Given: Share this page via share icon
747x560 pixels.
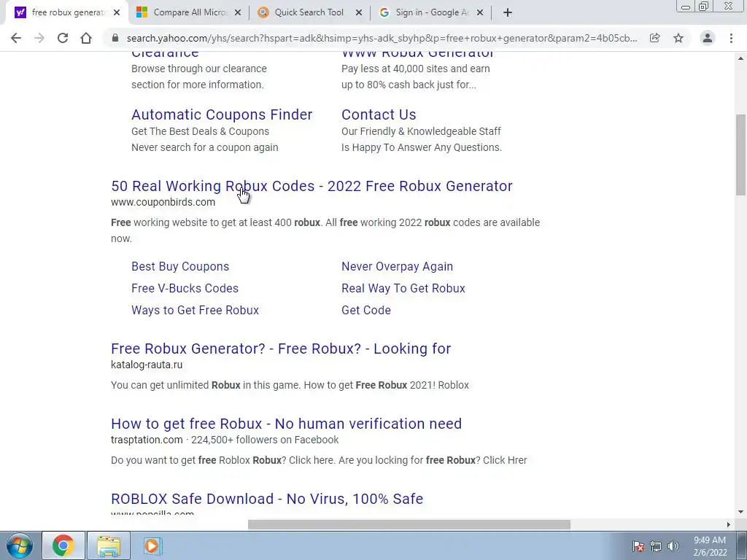Looking at the screenshot, I should click(654, 38).
